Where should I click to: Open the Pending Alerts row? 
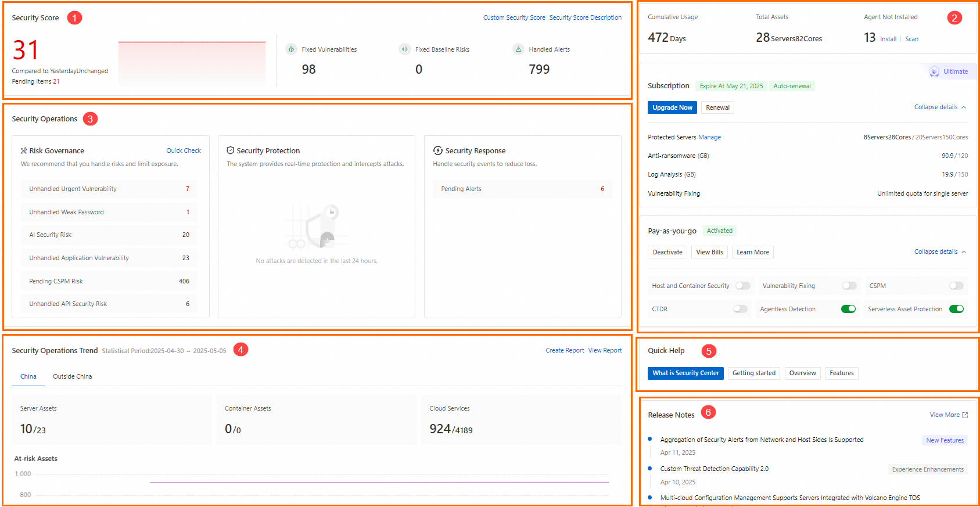(523, 189)
